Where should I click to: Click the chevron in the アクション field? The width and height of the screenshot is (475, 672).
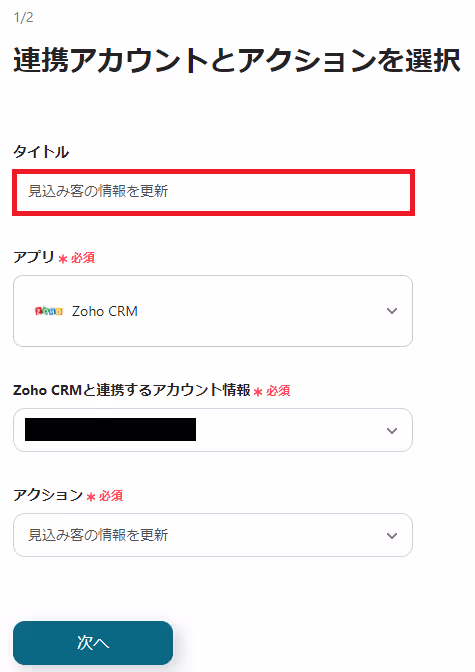click(x=392, y=536)
